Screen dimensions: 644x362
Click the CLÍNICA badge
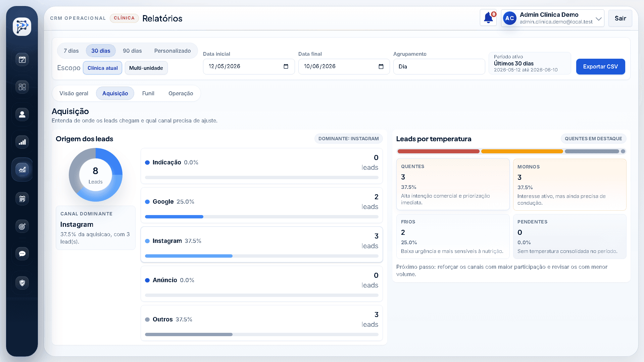pyautogui.click(x=124, y=18)
